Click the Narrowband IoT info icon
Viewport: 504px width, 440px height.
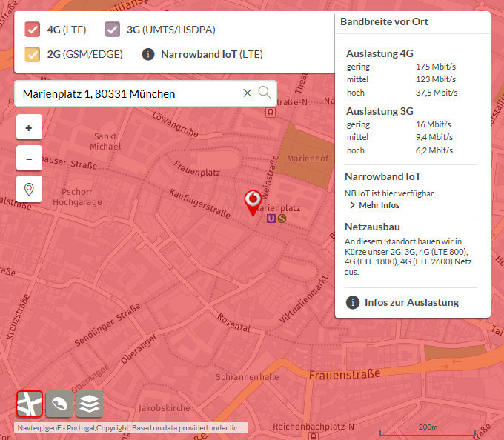coord(148,54)
